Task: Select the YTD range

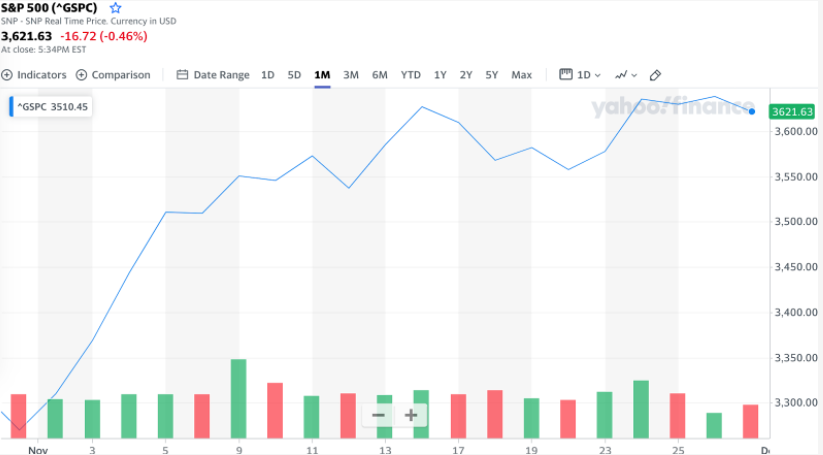Action: [411, 75]
